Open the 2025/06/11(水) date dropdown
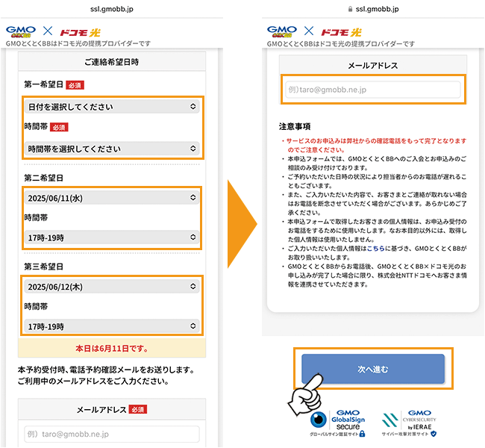Screen dimensions: 485x448 click(111, 199)
